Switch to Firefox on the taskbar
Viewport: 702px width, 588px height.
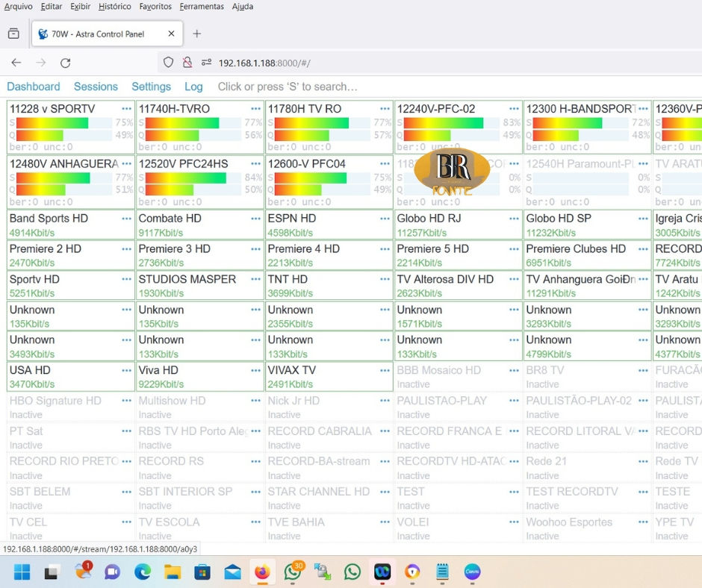262,572
